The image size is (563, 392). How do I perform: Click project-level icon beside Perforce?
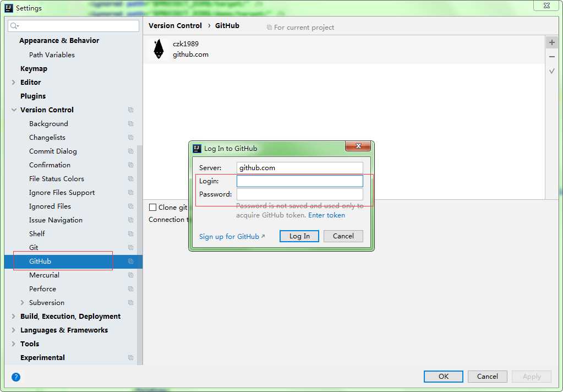click(x=130, y=289)
